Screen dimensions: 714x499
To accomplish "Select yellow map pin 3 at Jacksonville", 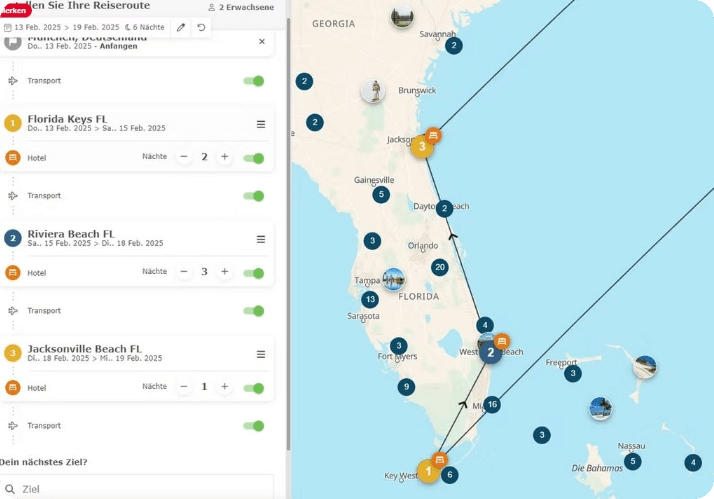I will (x=422, y=147).
